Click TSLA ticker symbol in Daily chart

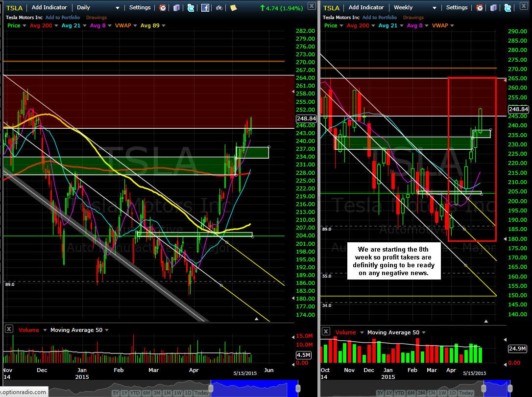[14, 8]
